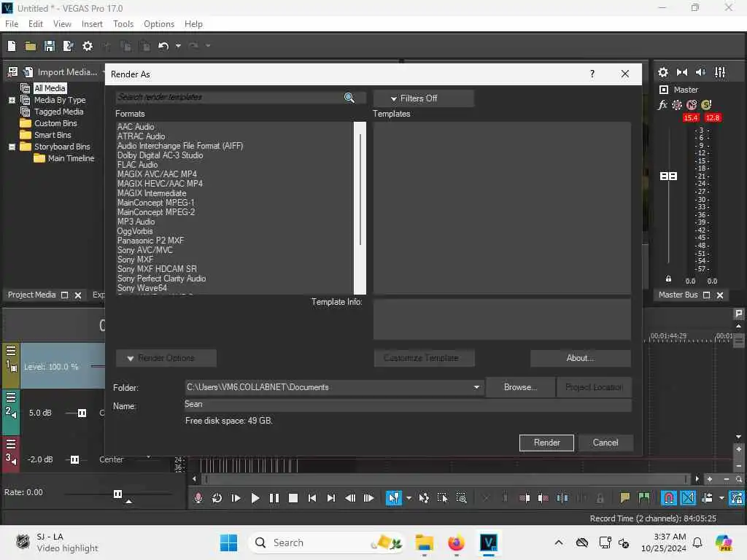Click Cancel in Render As dialog
Image resolution: width=747 pixels, height=560 pixels.
[605, 443]
